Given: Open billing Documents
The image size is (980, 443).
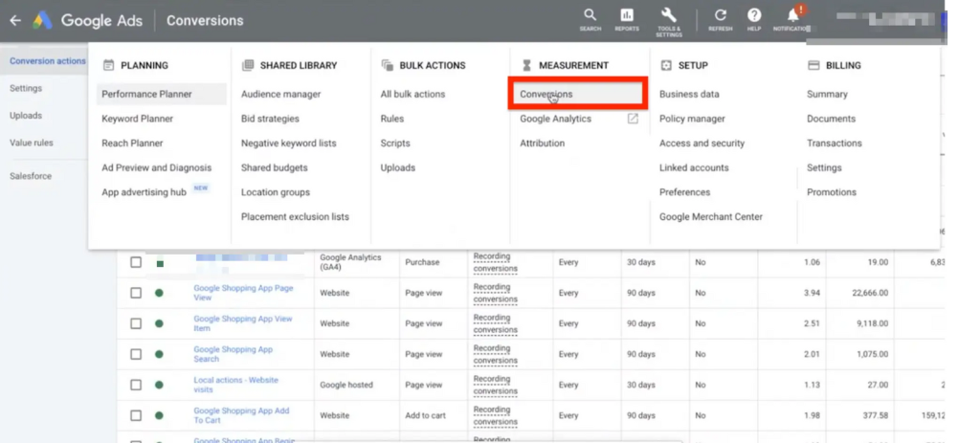Looking at the screenshot, I should (x=832, y=118).
